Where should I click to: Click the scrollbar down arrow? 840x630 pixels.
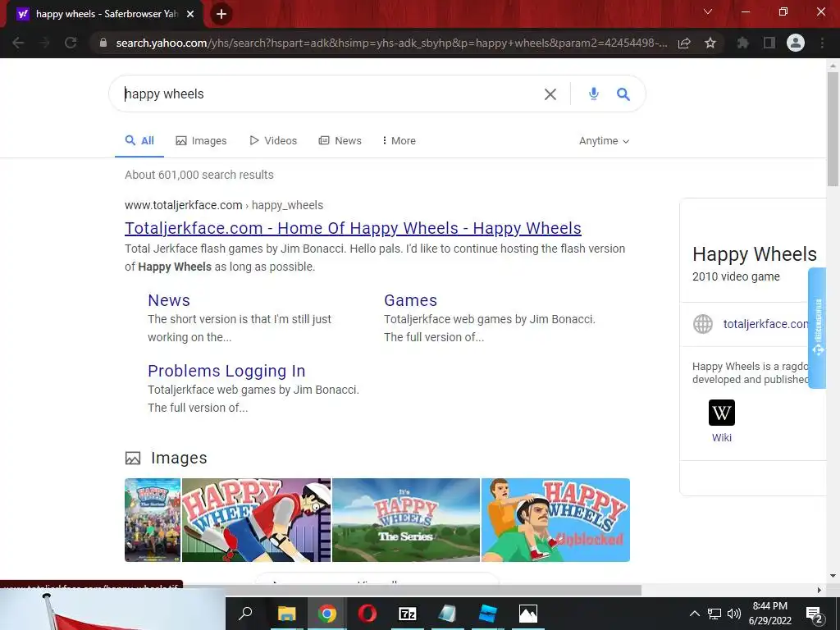point(833,577)
